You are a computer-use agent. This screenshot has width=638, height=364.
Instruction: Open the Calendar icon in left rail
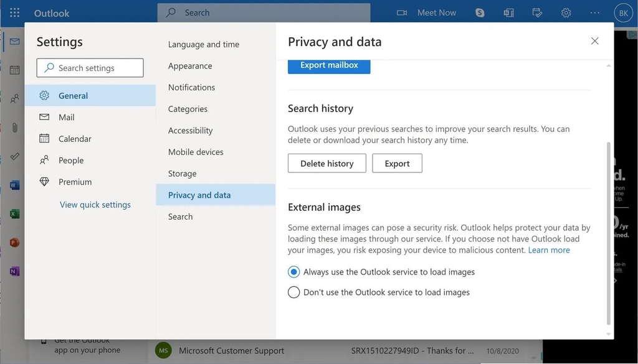(x=15, y=70)
